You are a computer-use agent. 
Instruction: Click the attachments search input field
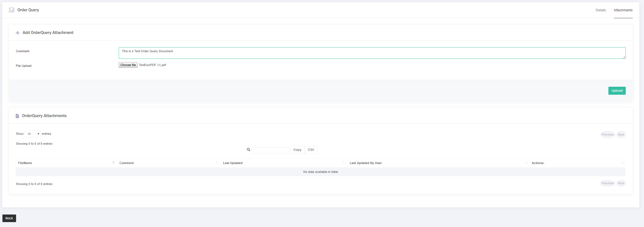click(271, 151)
